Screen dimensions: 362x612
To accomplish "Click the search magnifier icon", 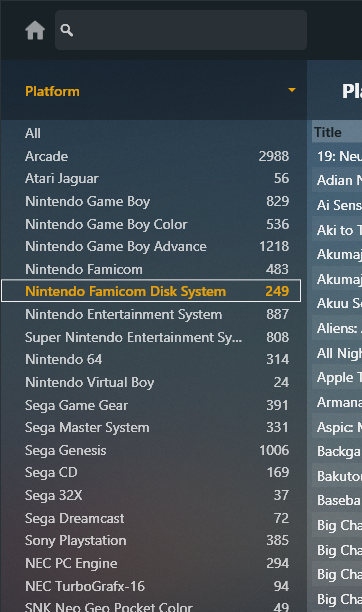I will click(x=67, y=30).
